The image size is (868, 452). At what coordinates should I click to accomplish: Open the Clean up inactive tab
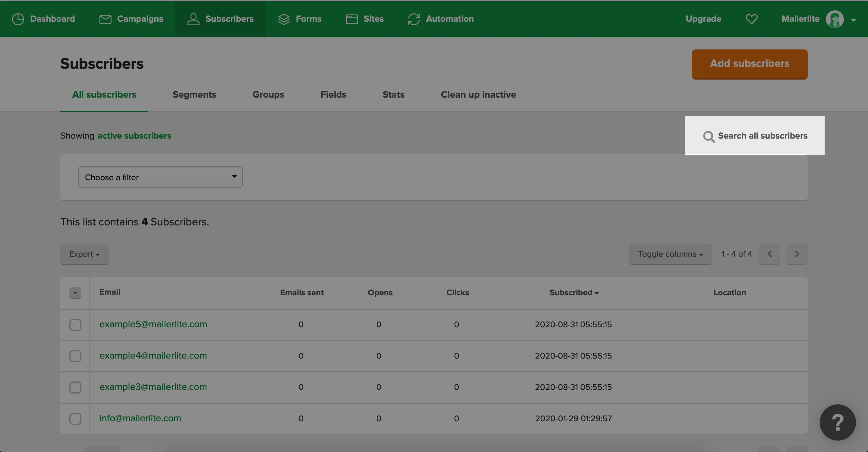[478, 95]
